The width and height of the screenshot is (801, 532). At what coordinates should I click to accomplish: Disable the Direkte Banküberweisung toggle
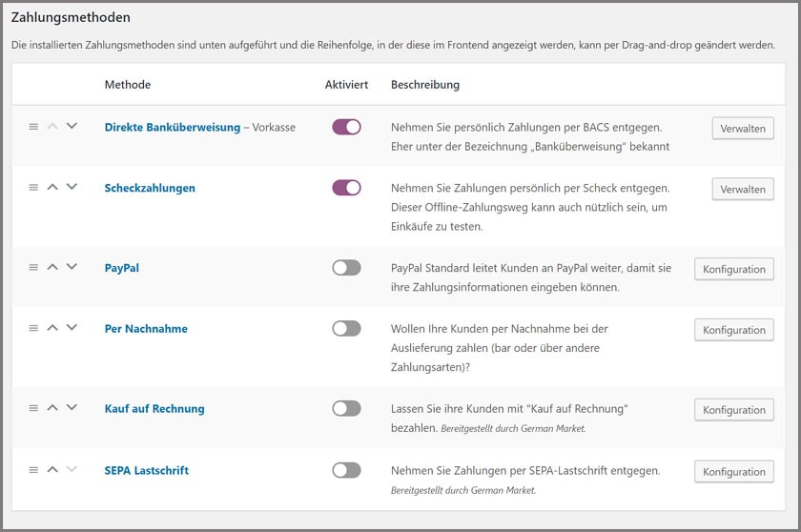click(x=346, y=127)
